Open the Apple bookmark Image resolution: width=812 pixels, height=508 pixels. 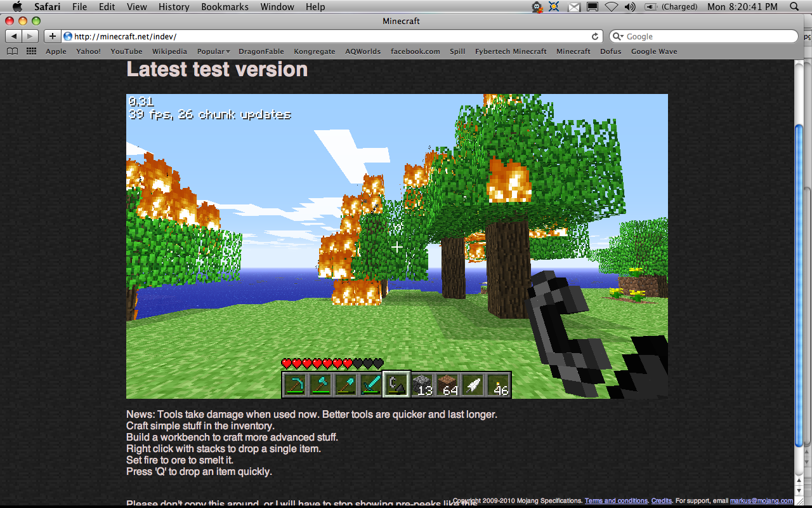pos(56,51)
